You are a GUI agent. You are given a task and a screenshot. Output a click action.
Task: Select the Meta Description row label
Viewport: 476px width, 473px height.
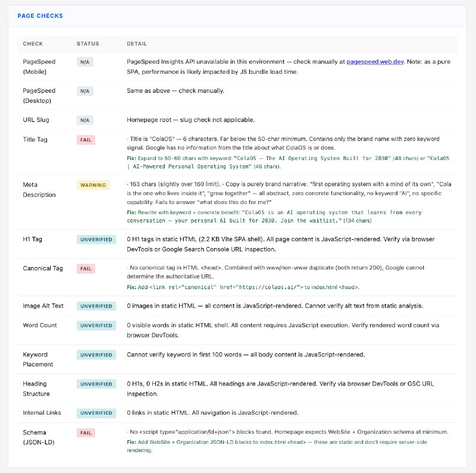pos(39,189)
